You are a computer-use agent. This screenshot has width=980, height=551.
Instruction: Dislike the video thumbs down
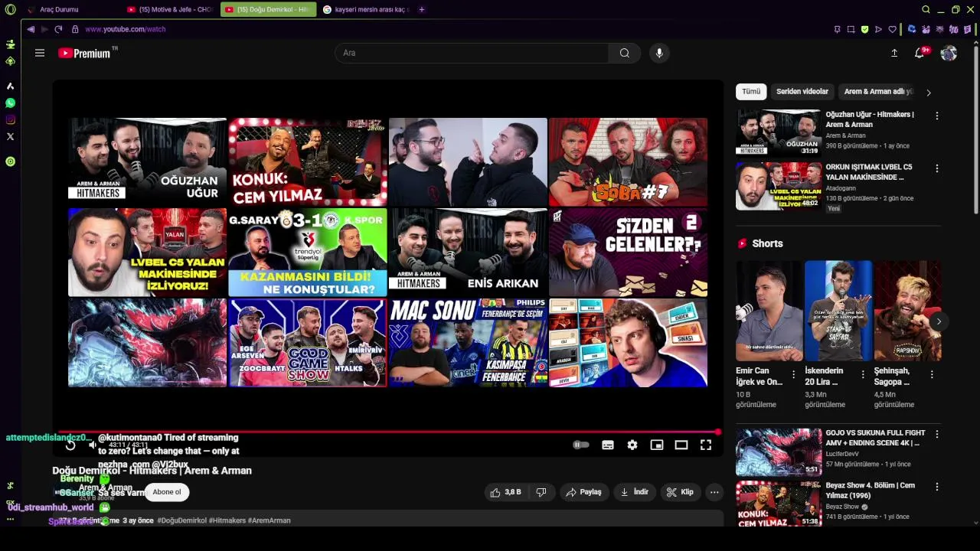(541, 492)
